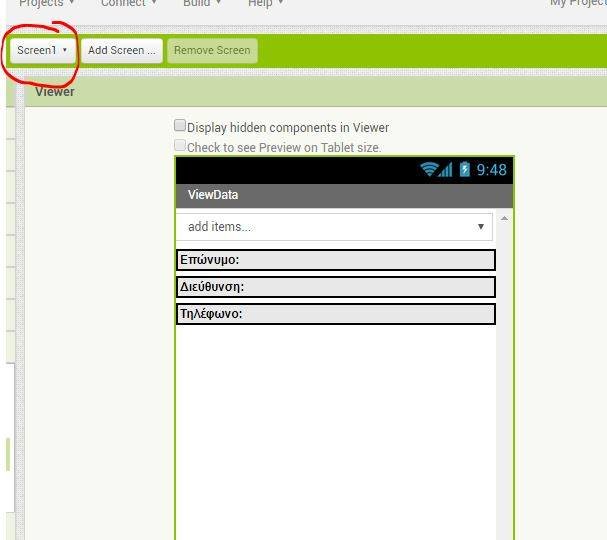Open the Connect menu
The image size is (607, 540).
(128, 3)
